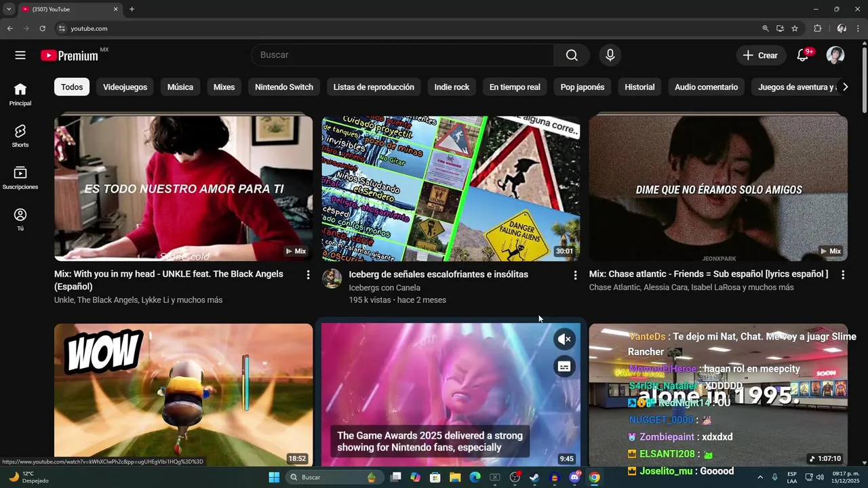The width and height of the screenshot is (868, 488).
Task: Open Chrome three-dot menu
Action: (x=859, y=28)
